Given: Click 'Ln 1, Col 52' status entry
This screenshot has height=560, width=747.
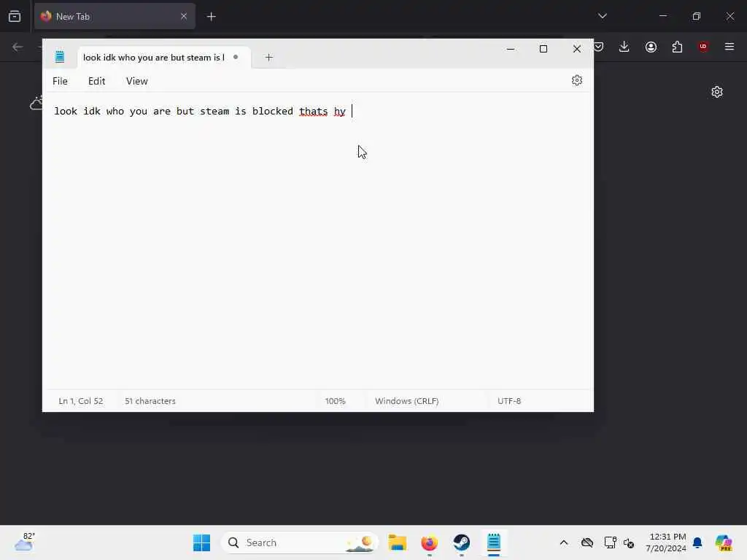Looking at the screenshot, I should click(x=80, y=401).
